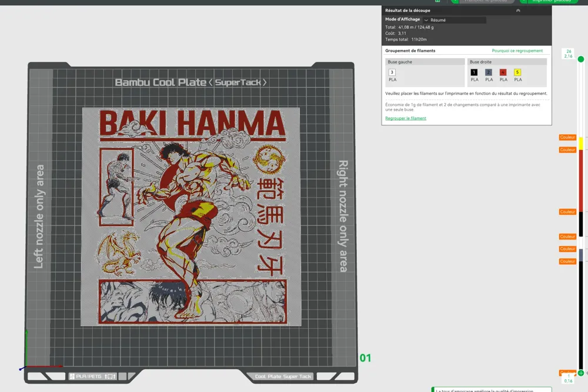Click the Couleur marker where grey-blue segment starts
Viewport: 588px width, 392px height.
pyautogui.click(x=567, y=249)
